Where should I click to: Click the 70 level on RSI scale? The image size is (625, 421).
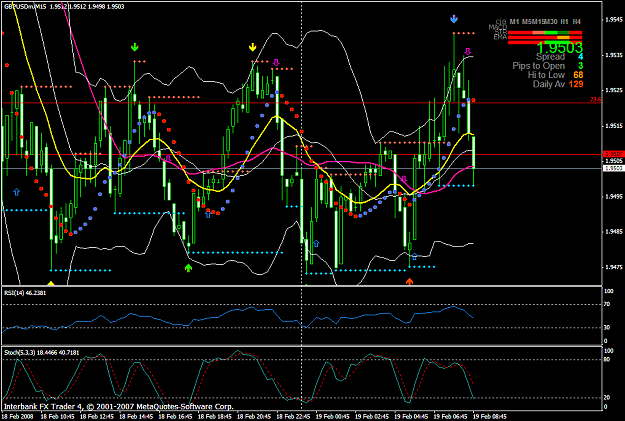607,304
